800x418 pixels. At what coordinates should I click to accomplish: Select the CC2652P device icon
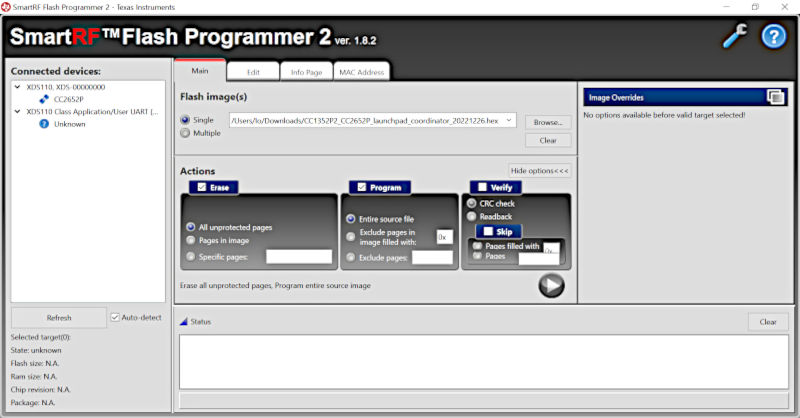[44, 99]
